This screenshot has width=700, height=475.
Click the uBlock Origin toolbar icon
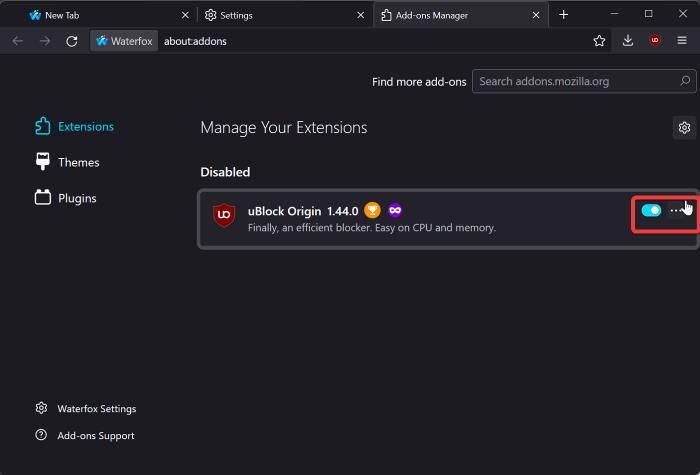pos(655,41)
